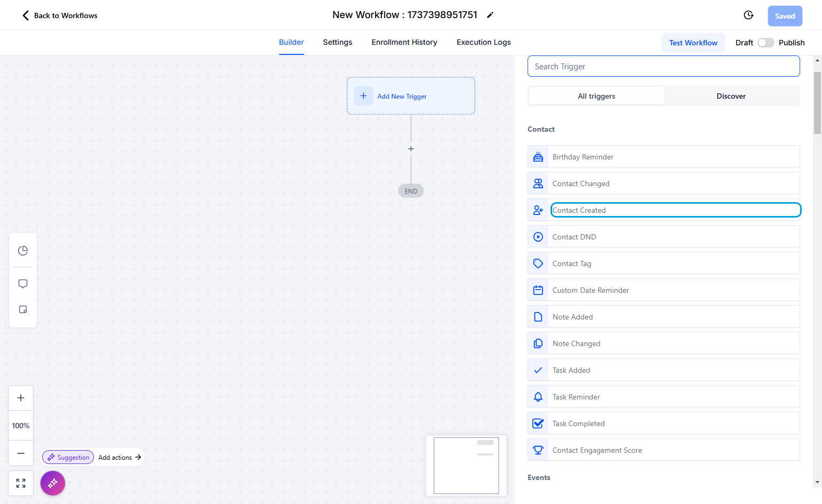Click the Task Reminder bell icon

click(x=538, y=397)
